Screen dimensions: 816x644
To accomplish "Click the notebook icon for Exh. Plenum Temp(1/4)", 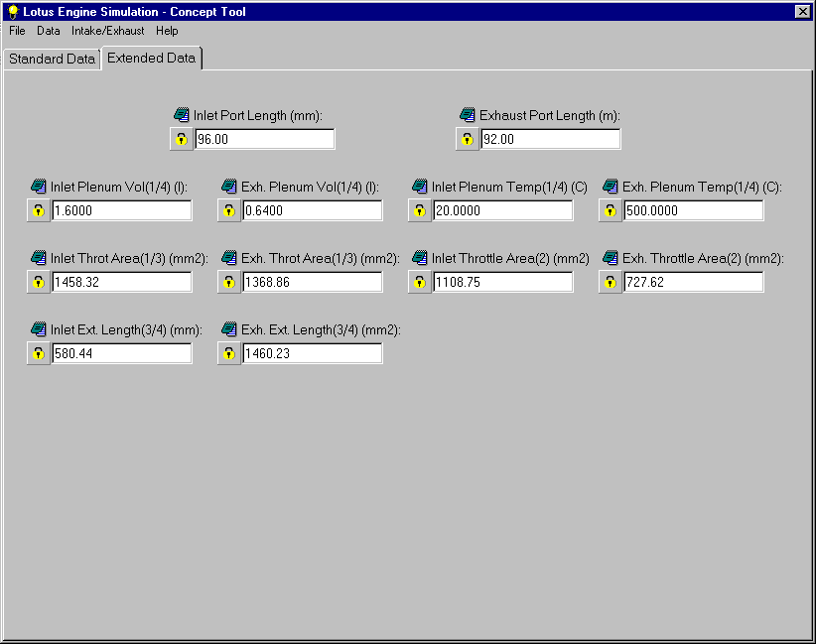I will pyautogui.click(x=610, y=186).
